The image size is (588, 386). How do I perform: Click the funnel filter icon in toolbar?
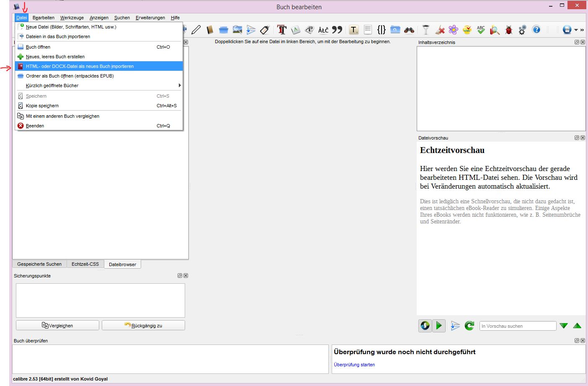[x=426, y=30]
